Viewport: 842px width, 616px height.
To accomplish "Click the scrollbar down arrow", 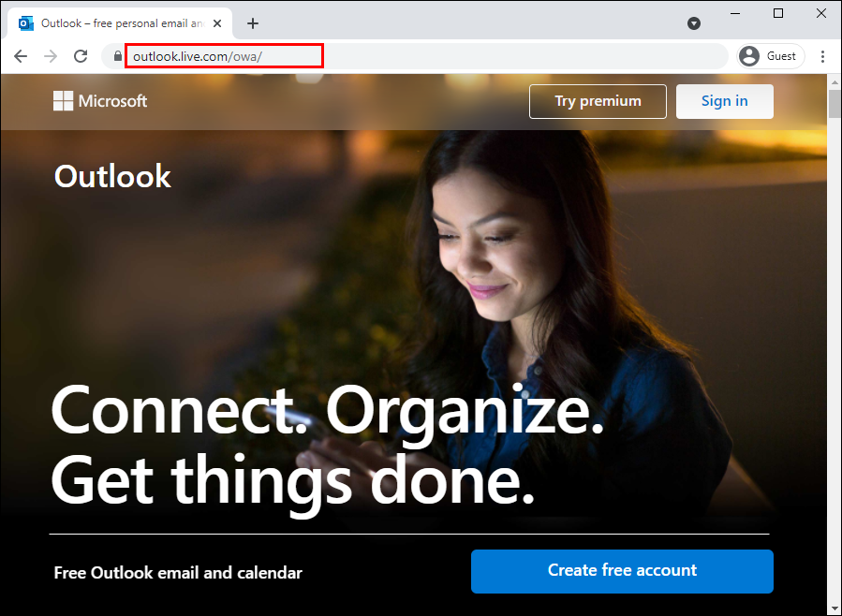I will pyautogui.click(x=834, y=609).
